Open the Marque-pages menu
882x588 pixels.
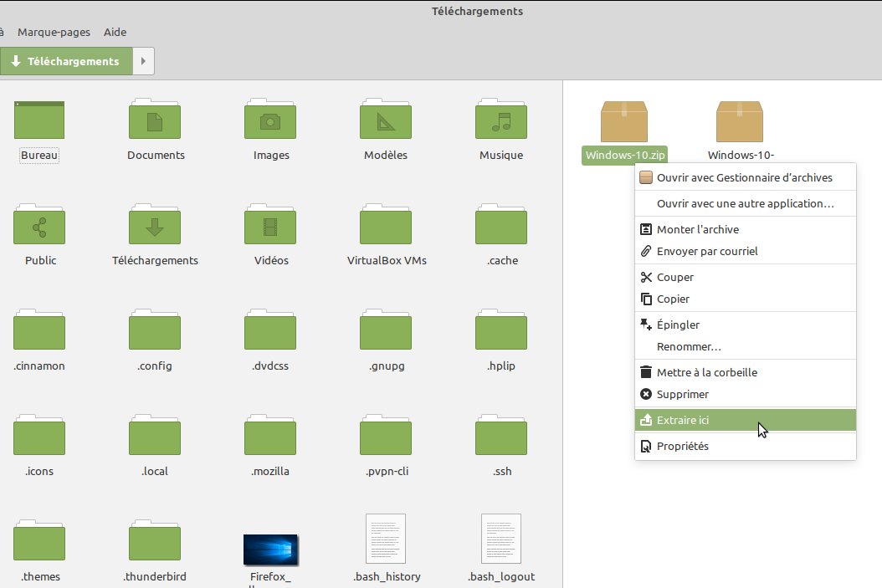(x=54, y=33)
